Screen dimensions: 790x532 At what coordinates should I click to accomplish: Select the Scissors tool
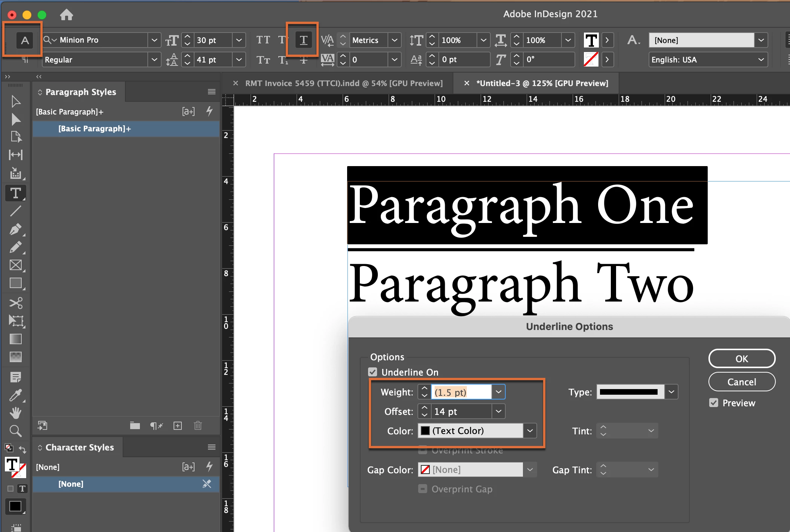pyautogui.click(x=15, y=303)
